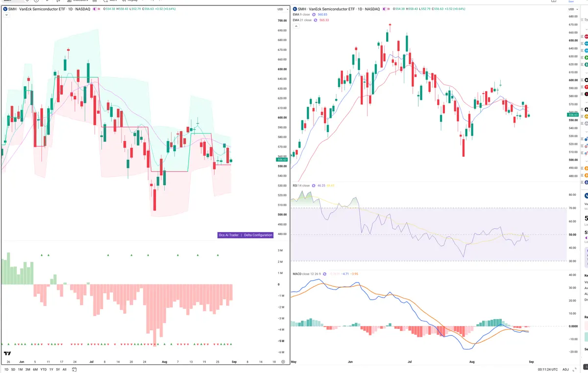Viewport: 588px width, 373px height.
Task: Click the pink equals icon in left chart legend
Action: (100, 9)
